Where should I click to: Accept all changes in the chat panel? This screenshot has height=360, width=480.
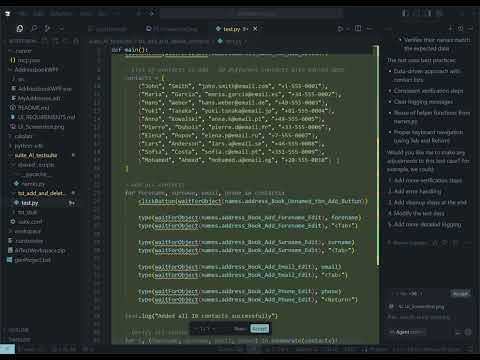(x=460, y=294)
